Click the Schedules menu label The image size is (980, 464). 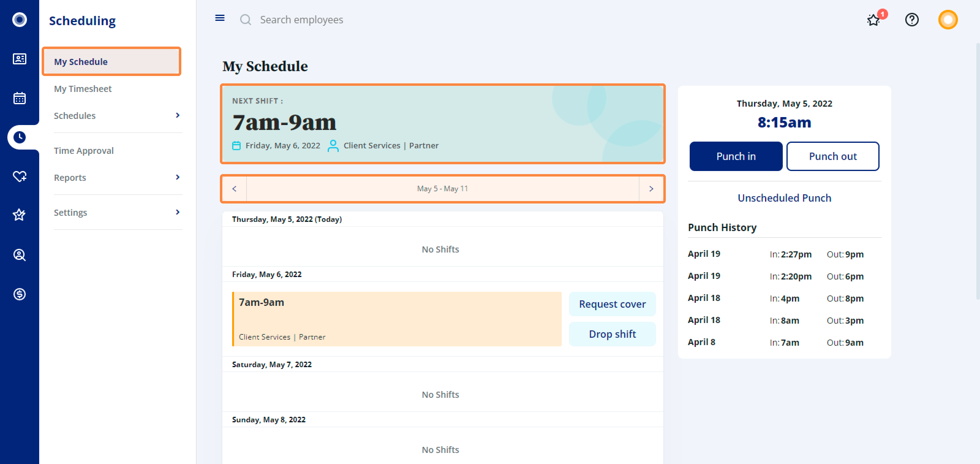pos(74,116)
